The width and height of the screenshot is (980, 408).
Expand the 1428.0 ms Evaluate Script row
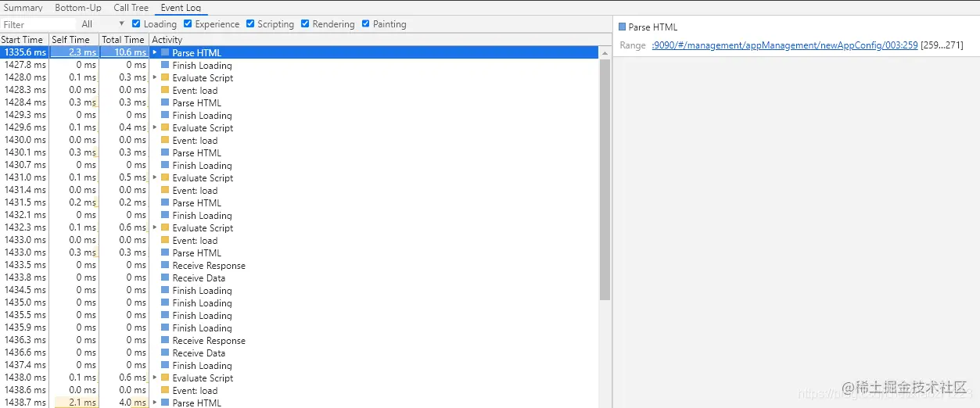(155, 77)
